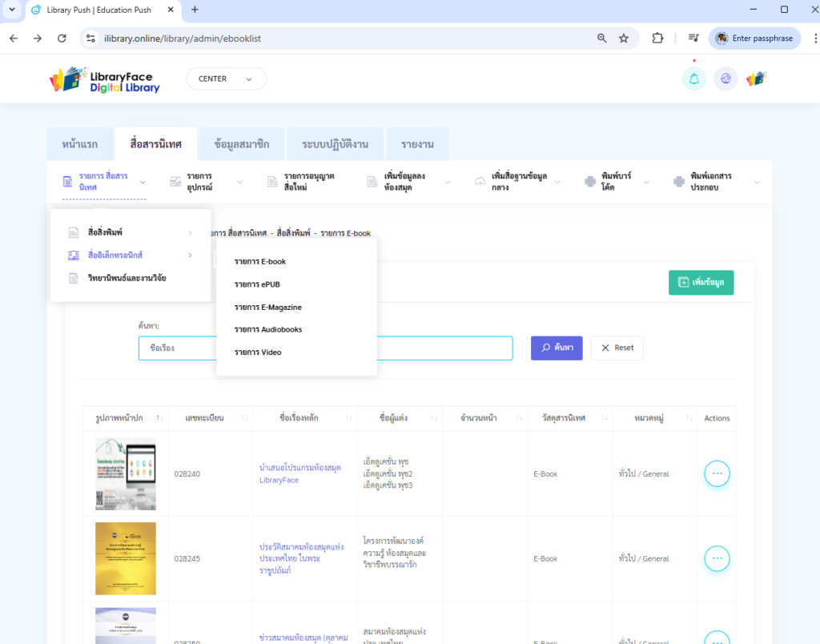The width and height of the screenshot is (820, 644).
Task: Select รายการ ePUB from the submenu
Action: 257,284
